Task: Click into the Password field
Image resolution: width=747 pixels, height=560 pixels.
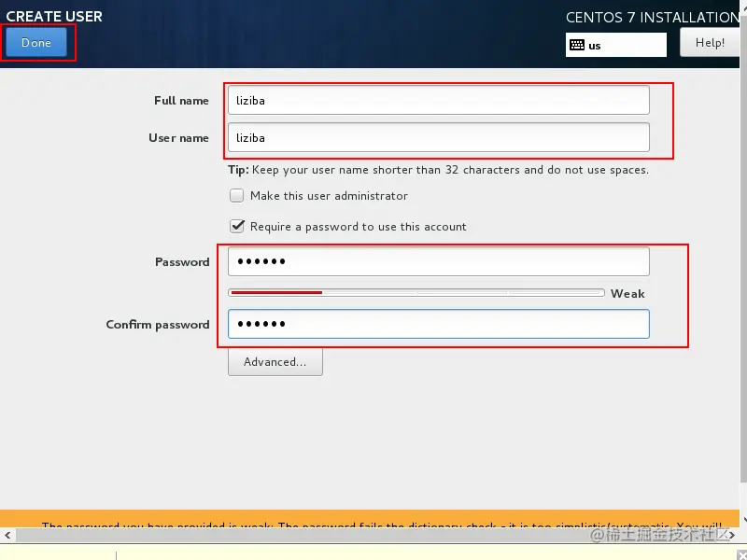Action: (438, 261)
